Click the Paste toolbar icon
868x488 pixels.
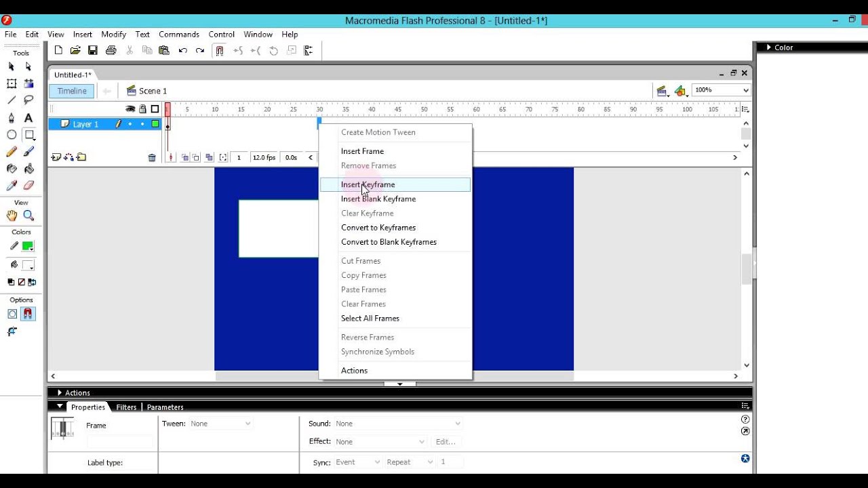[164, 50]
